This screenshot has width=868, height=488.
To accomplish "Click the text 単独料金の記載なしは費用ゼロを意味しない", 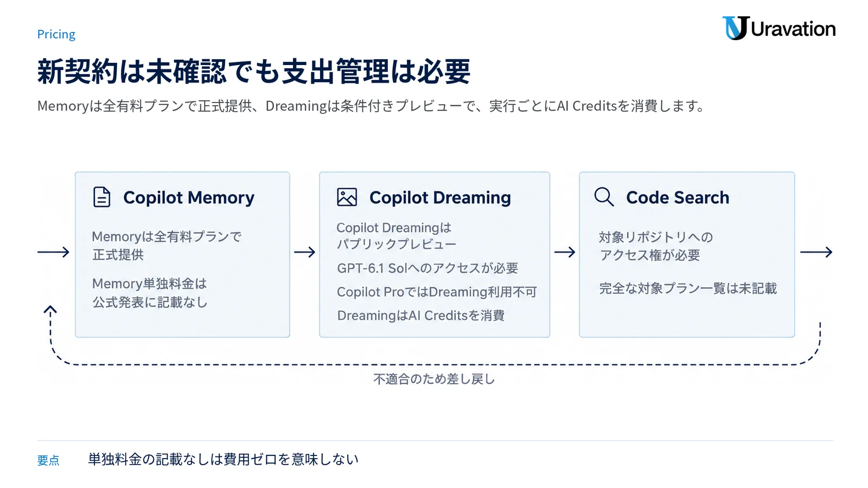I will pos(223,459).
